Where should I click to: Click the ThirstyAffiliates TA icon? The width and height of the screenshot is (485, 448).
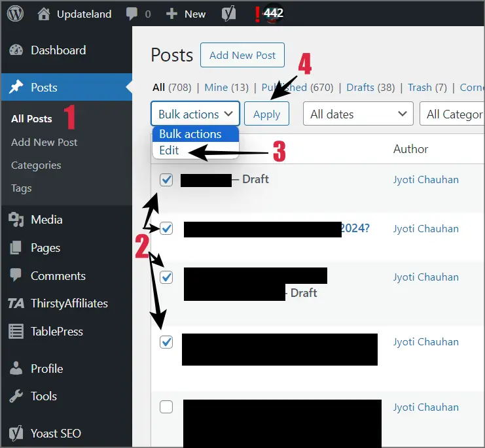point(16,303)
